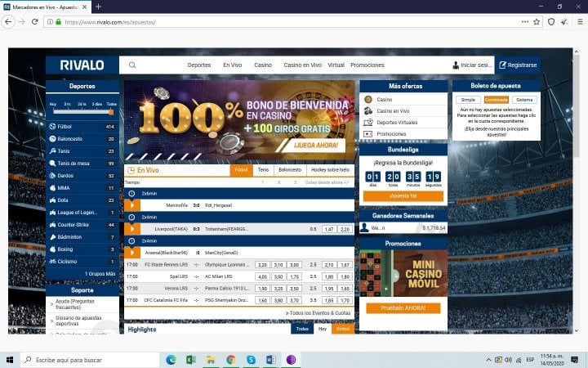
Task: Open the Casino menu in header
Action: [263, 65]
